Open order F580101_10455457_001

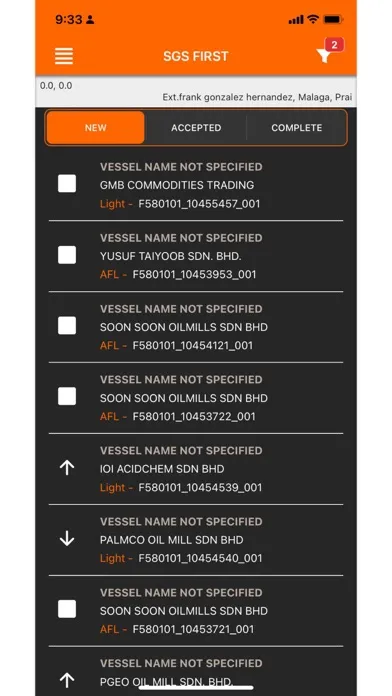[x=196, y=185]
